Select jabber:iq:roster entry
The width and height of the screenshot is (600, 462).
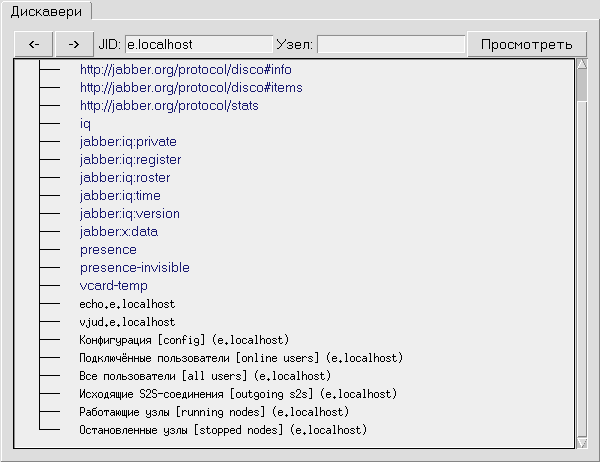(125, 178)
